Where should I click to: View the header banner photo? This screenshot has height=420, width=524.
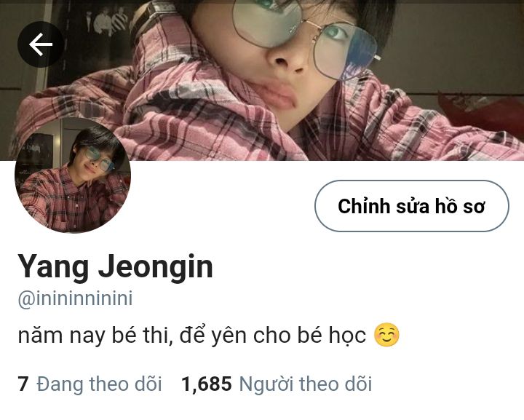click(x=262, y=80)
